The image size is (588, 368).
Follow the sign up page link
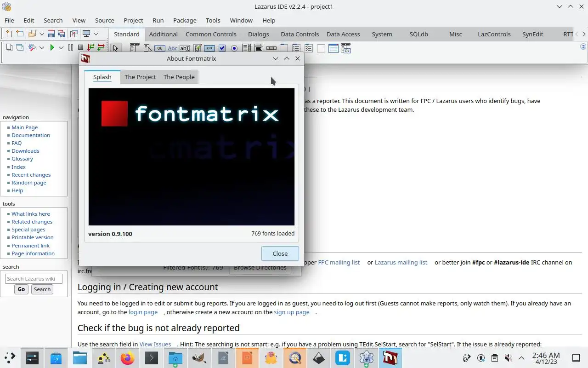click(292, 312)
